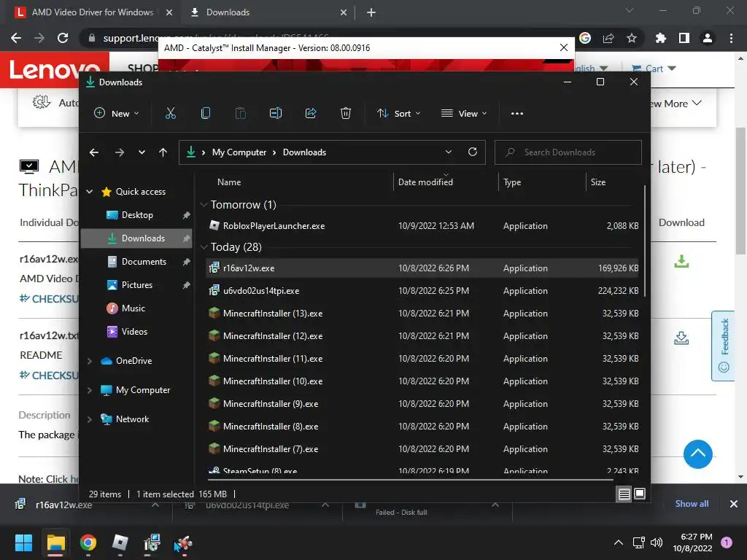Click the Rename icon in toolbar
The height and width of the screenshot is (560, 747).
tap(275, 113)
